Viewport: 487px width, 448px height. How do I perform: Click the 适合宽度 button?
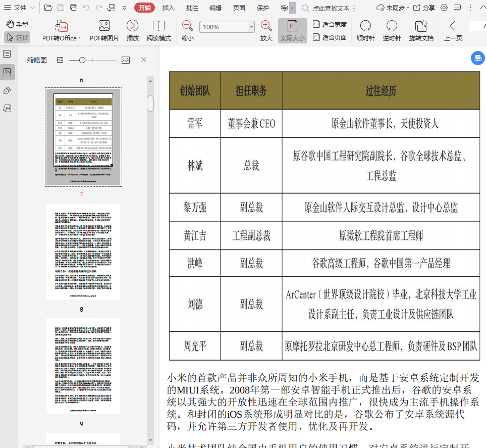click(330, 24)
